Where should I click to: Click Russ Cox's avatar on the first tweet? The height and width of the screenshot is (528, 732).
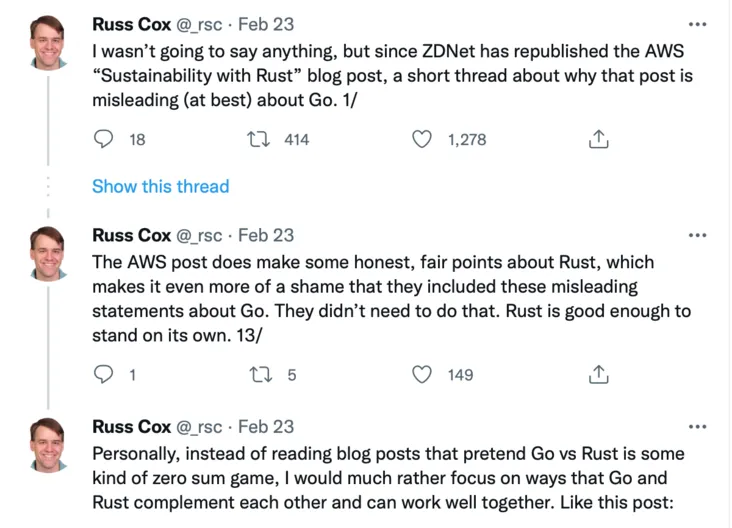pyautogui.click(x=47, y=42)
